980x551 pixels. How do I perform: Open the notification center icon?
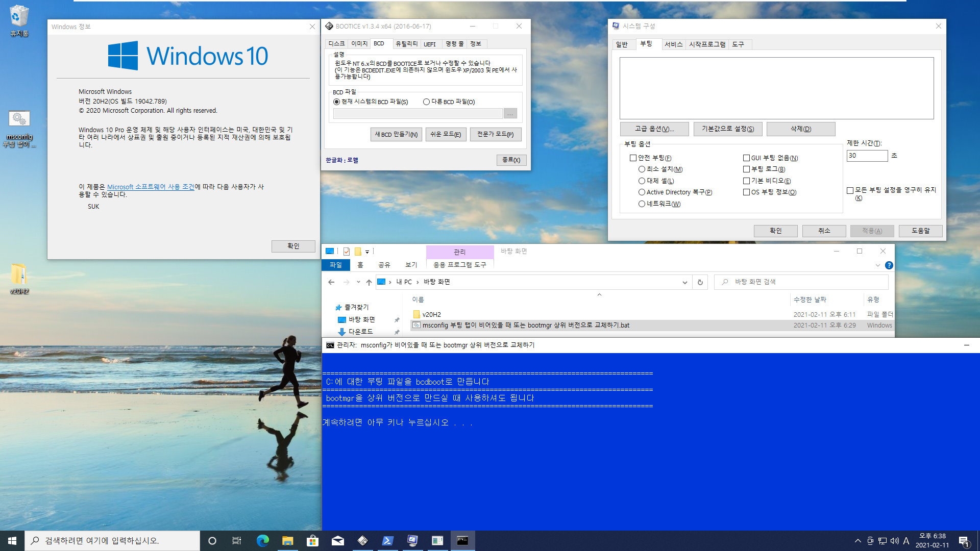pyautogui.click(x=964, y=541)
